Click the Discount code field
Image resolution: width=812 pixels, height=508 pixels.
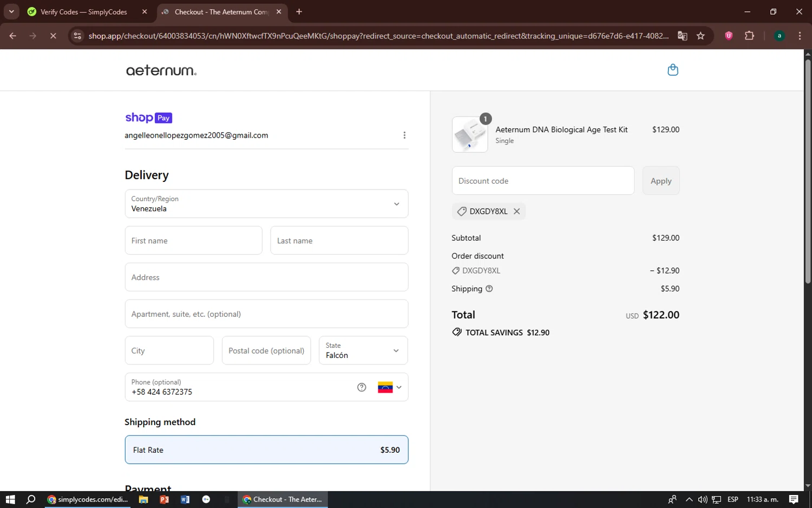(x=543, y=180)
